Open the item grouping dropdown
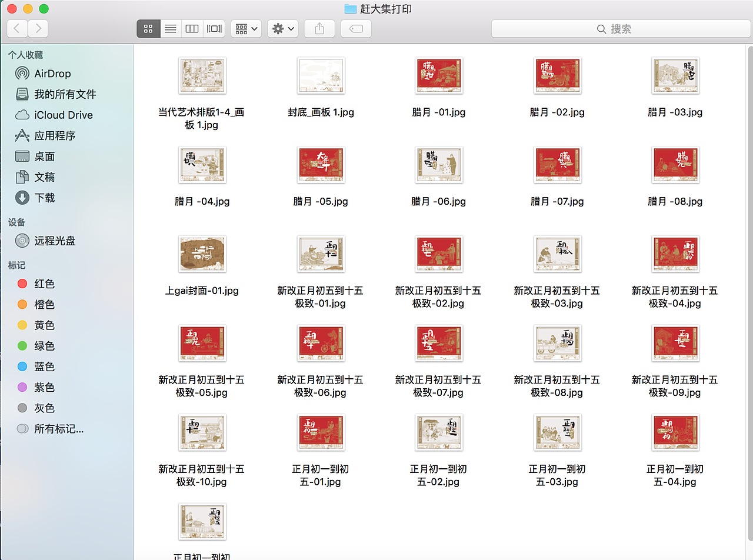Image resolution: width=753 pixels, height=560 pixels. 245,28
